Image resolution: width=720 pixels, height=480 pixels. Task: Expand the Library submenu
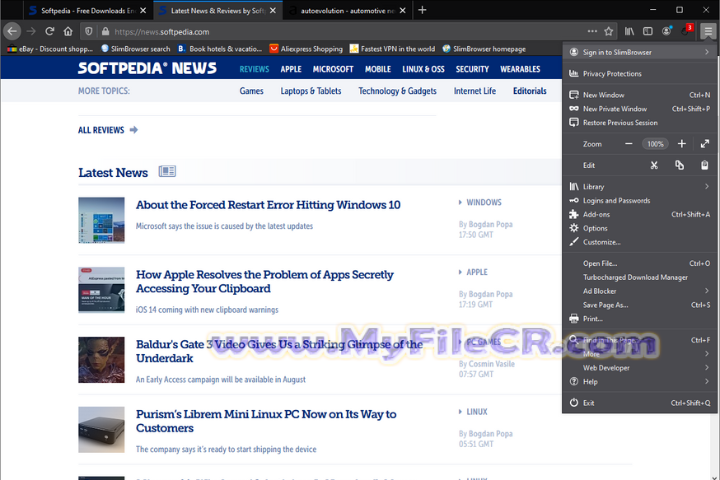coord(640,186)
